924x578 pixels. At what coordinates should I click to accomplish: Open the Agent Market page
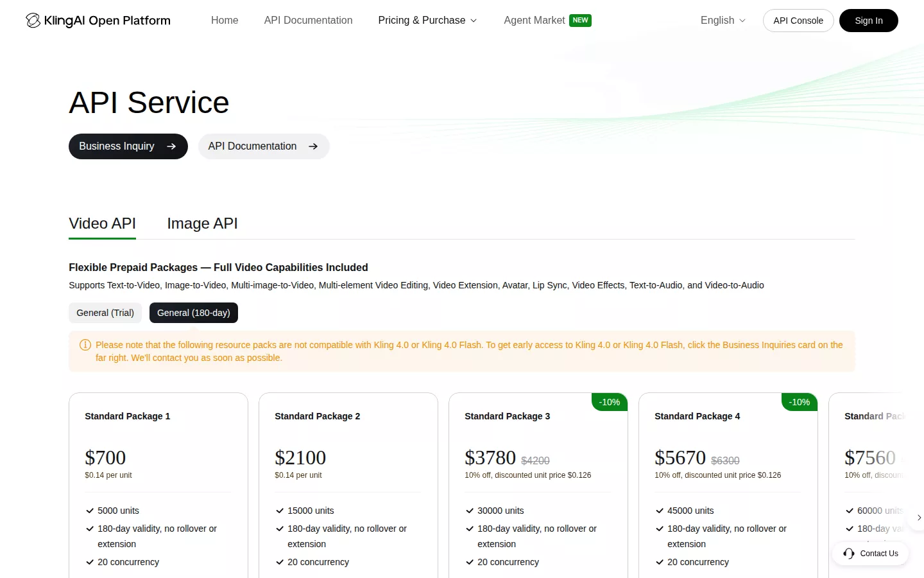tap(535, 21)
